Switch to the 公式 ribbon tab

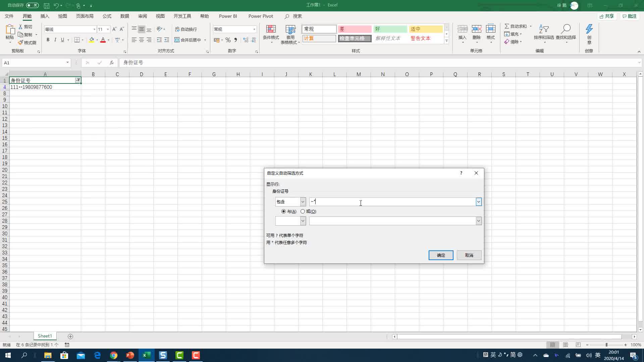[107, 16]
